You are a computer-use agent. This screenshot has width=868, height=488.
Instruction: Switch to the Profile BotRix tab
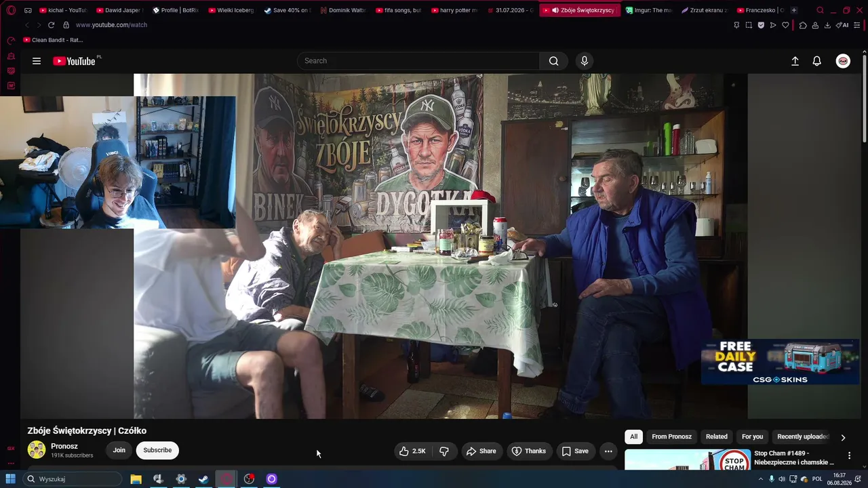coord(175,10)
